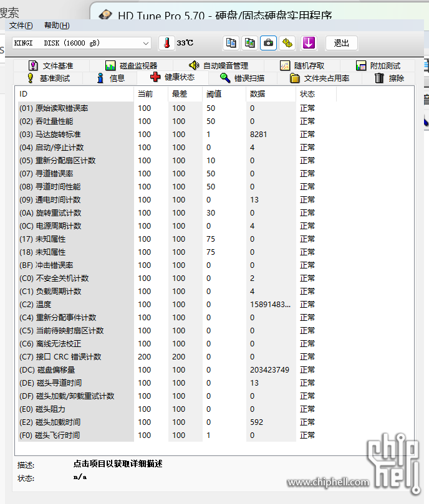Viewport: 429px width, 504px height.
Task: Select the (C1) 负载周期计数 row
Action: tap(177, 291)
